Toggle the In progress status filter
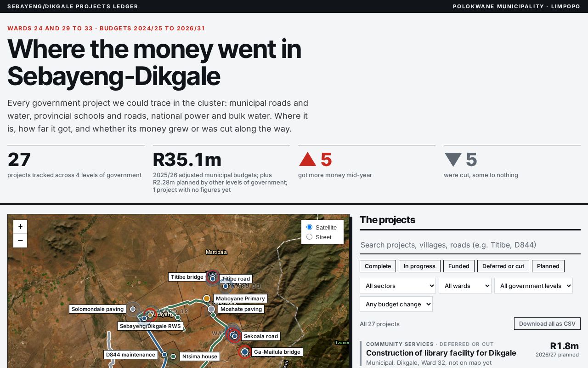 tap(419, 266)
